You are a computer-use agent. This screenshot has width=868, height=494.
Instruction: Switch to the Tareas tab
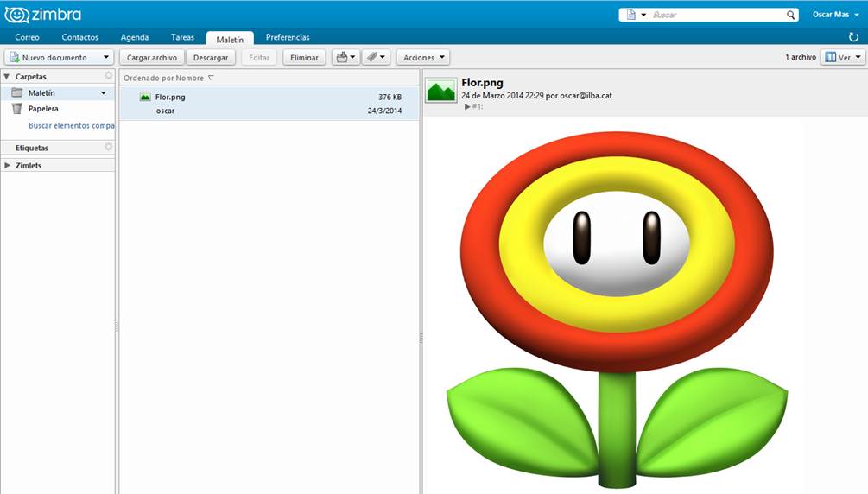183,37
